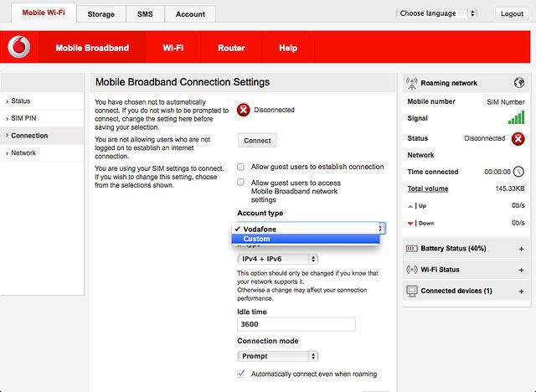
Task: Click the Total volume link
Action: coord(428,188)
